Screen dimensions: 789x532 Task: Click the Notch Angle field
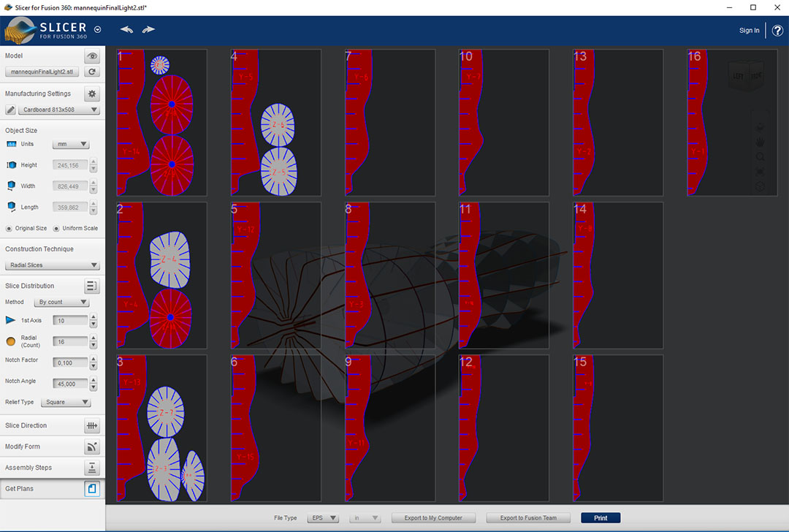tap(70, 384)
